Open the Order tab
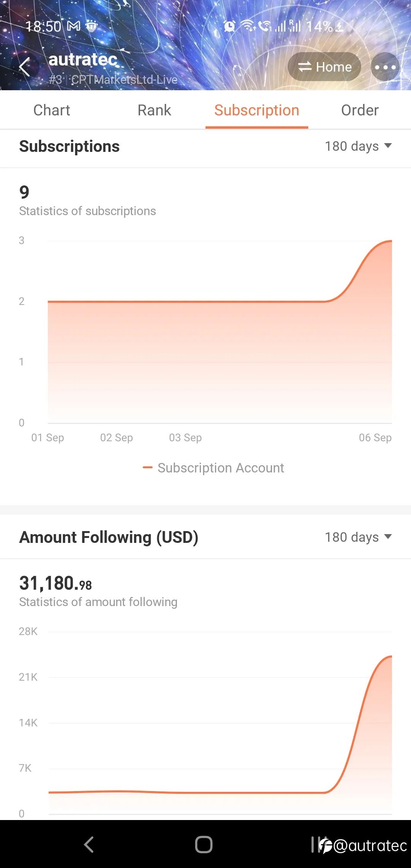The image size is (411, 868). [360, 110]
